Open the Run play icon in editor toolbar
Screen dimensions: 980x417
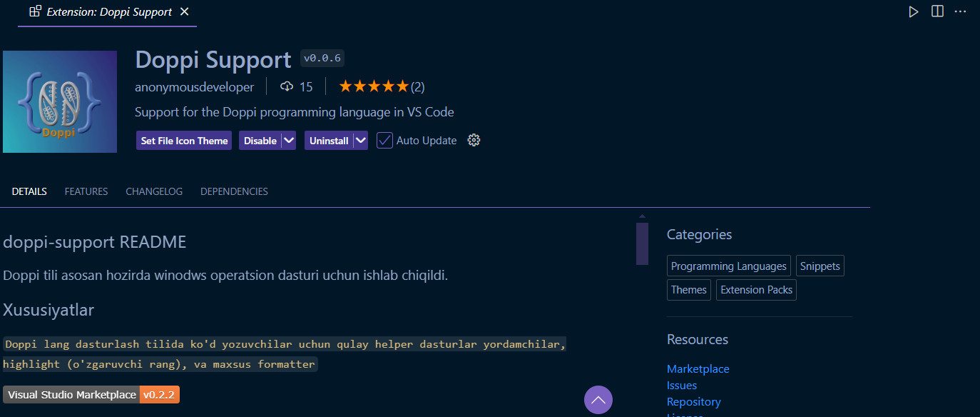coord(913,11)
